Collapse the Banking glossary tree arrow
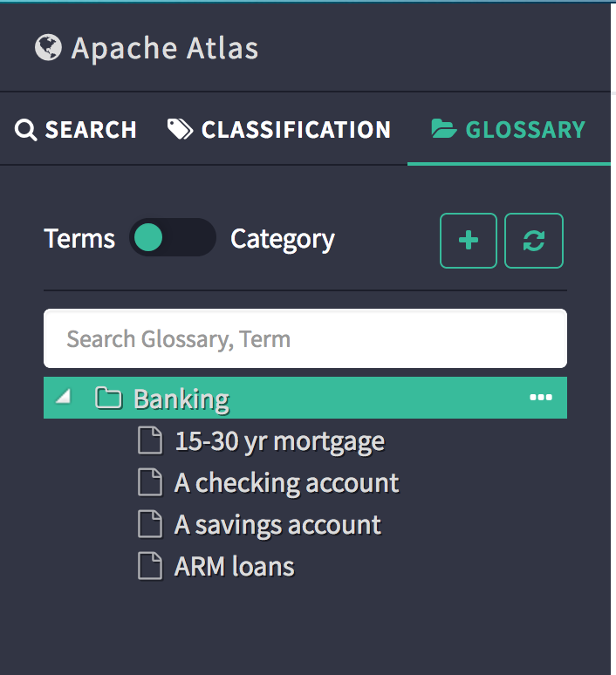616x675 pixels. (63, 398)
